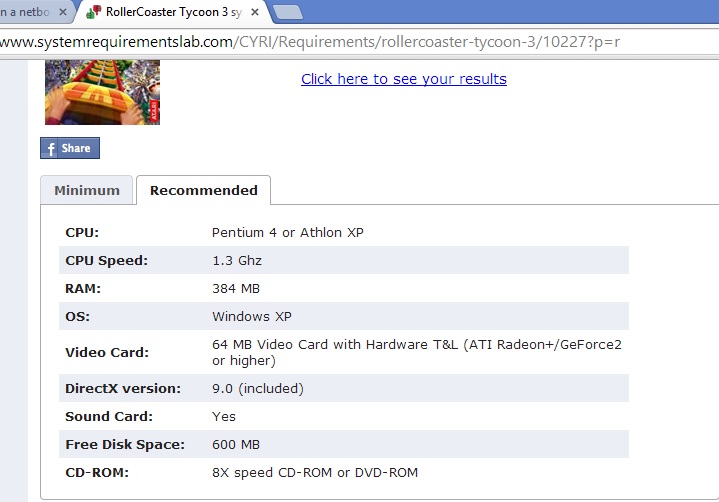
Task: Share the page on Facebook
Action: pyautogui.click(x=70, y=148)
